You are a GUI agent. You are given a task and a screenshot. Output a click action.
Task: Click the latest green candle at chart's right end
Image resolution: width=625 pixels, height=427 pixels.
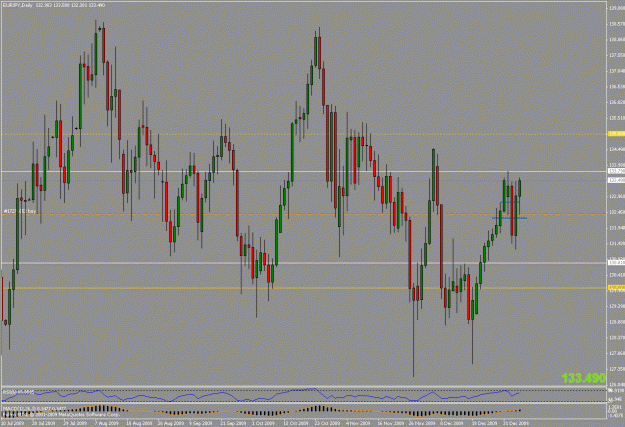click(x=520, y=188)
